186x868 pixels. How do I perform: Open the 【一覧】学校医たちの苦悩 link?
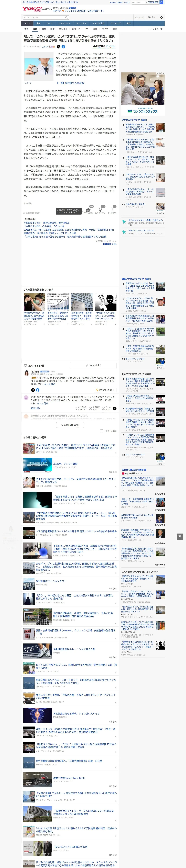[70, 83]
